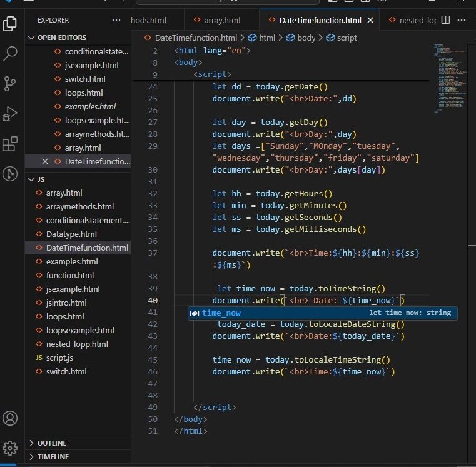Close the DateTimefunction.html tab
Screen dimensions: 476x467
(x=370, y=21)
